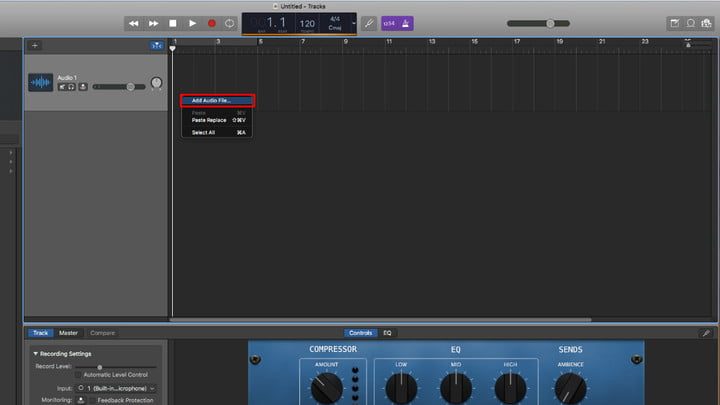Switch to the Master tab
Viewport: 720px width, 405px height.
[x=68, y=333]
